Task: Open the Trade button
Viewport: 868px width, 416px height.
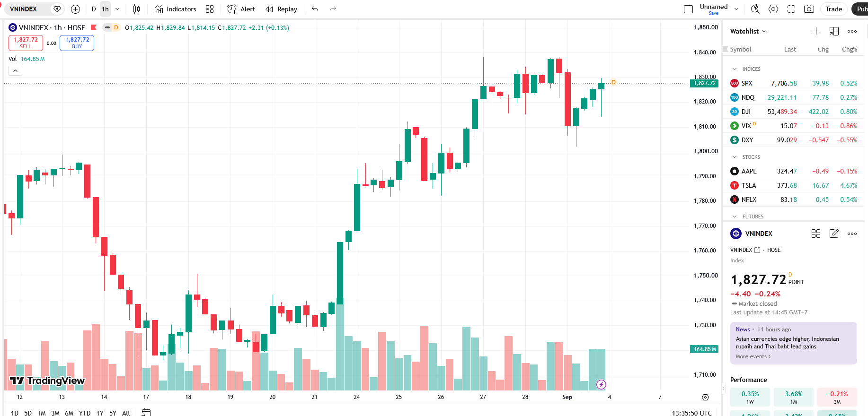Action: tap(834, 9)
